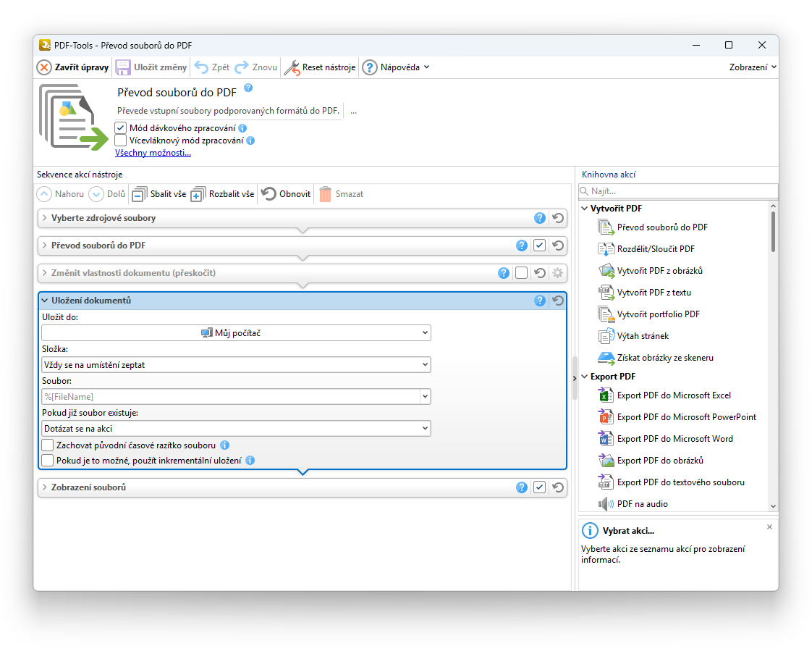The image size is (812, 654).
Task: Click the Nahoru up arrow icon
Action: (45, 194)
